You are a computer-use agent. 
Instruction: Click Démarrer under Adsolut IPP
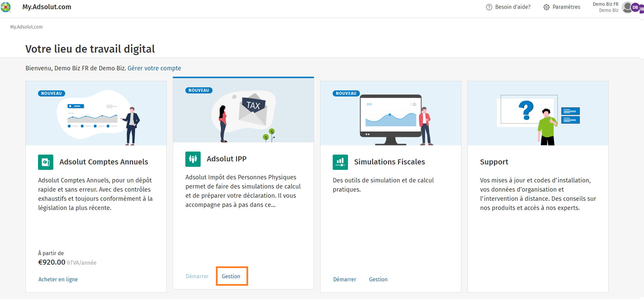pyautogui.click(x=197, y=276)
